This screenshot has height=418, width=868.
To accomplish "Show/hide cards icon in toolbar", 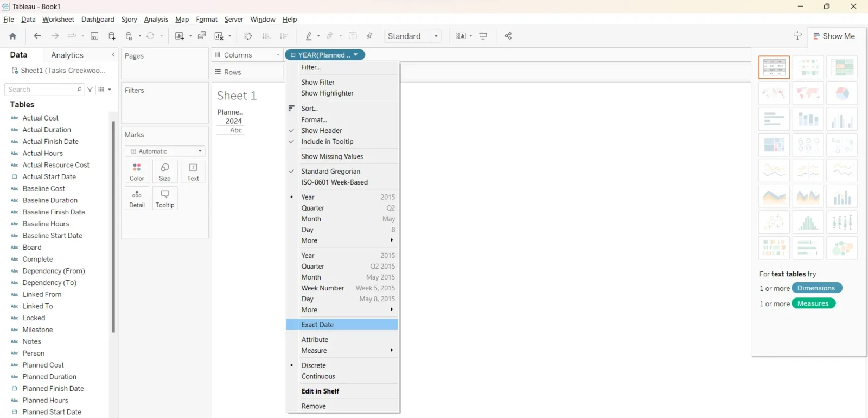I will (x=461, y=36).
